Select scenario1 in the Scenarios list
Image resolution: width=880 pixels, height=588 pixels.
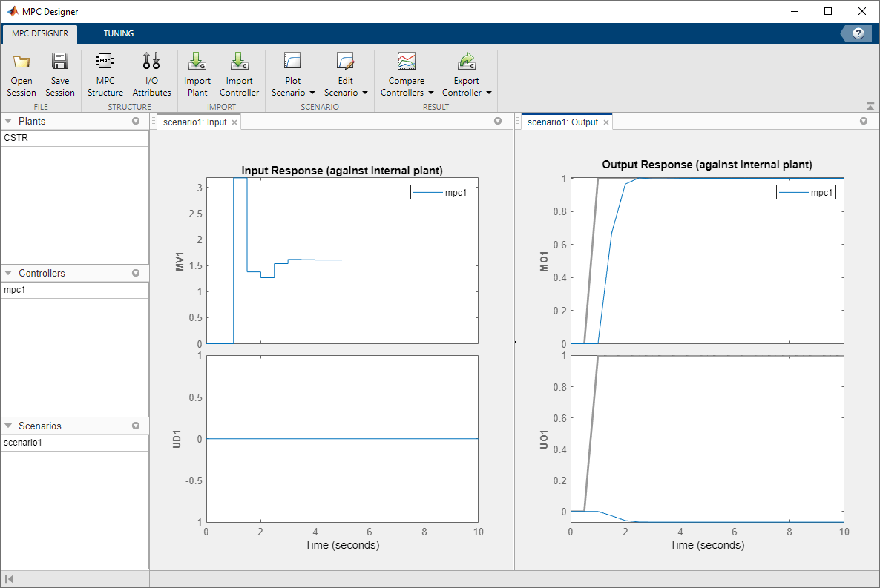click(x=75, y=443)
